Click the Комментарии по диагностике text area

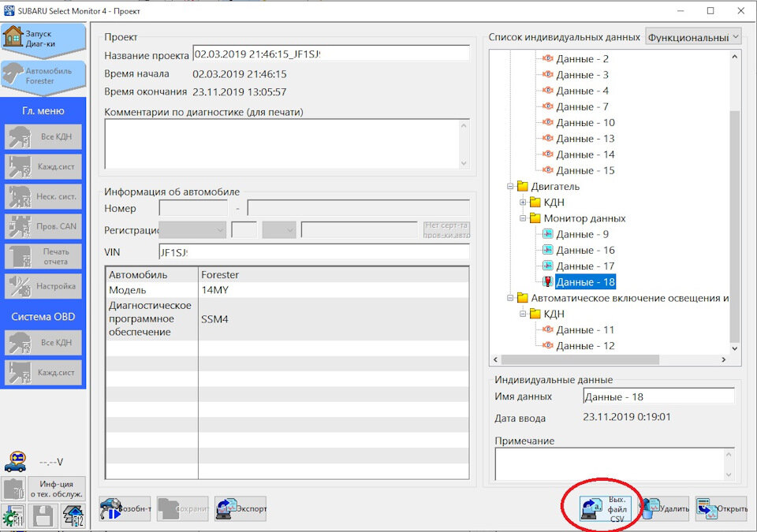click(x=287, y=144)
